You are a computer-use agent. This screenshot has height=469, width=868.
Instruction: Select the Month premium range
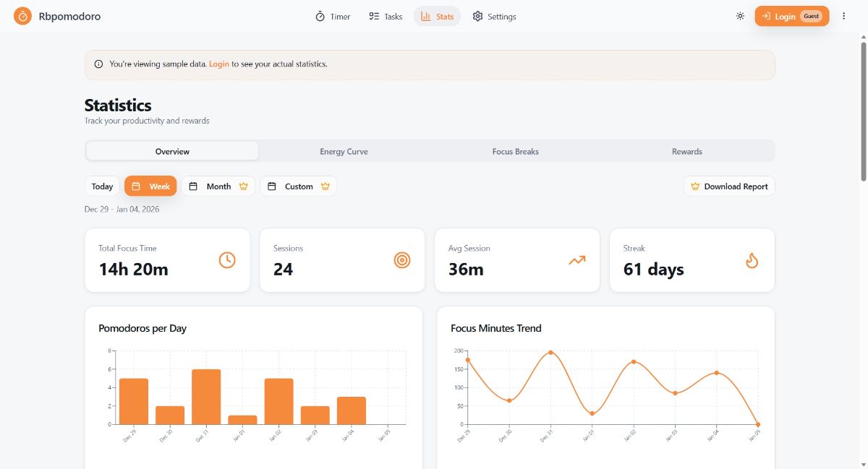click(x=218, y=186)
